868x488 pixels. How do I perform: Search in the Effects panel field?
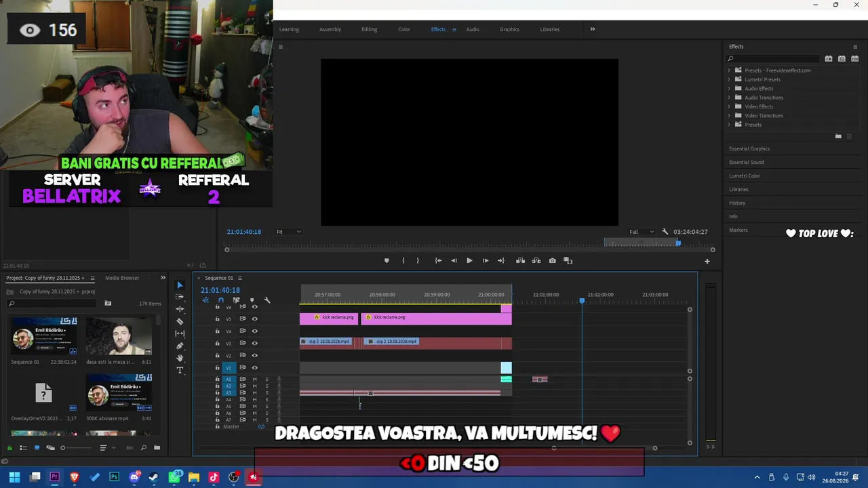[773, 59]
